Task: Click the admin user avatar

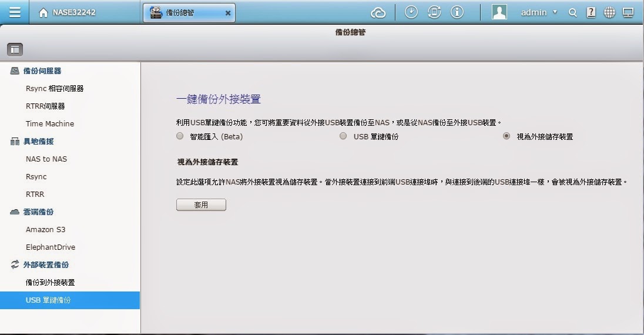Action: tap(499, 12)
